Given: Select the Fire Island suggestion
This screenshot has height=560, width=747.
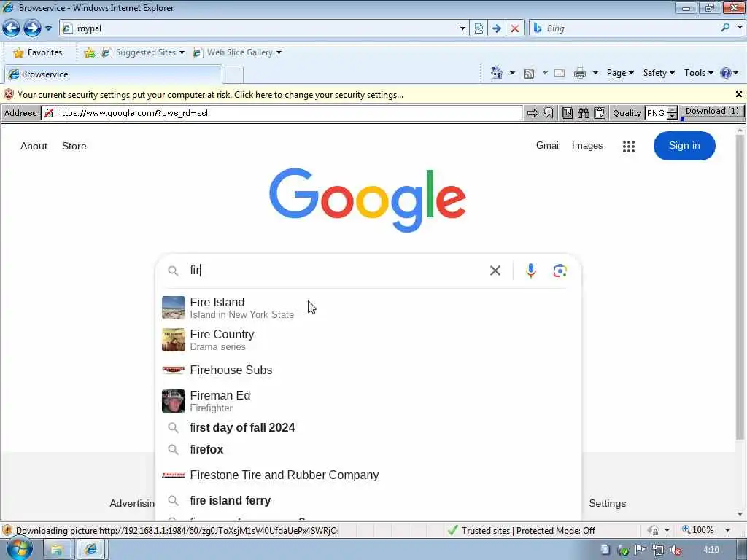Looking at the screenshot, I should (x=368, y=308).
